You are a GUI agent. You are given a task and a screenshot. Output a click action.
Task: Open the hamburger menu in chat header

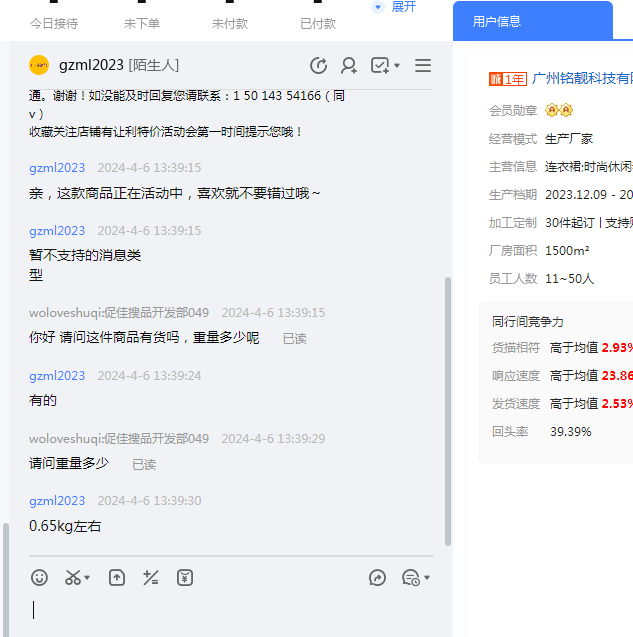coord(423,65)
